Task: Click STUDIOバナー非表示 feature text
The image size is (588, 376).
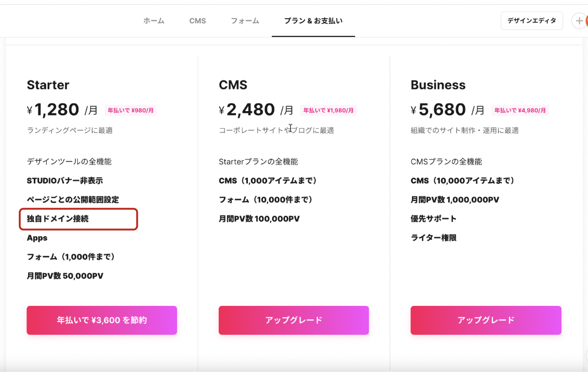Action: (64, 181)
